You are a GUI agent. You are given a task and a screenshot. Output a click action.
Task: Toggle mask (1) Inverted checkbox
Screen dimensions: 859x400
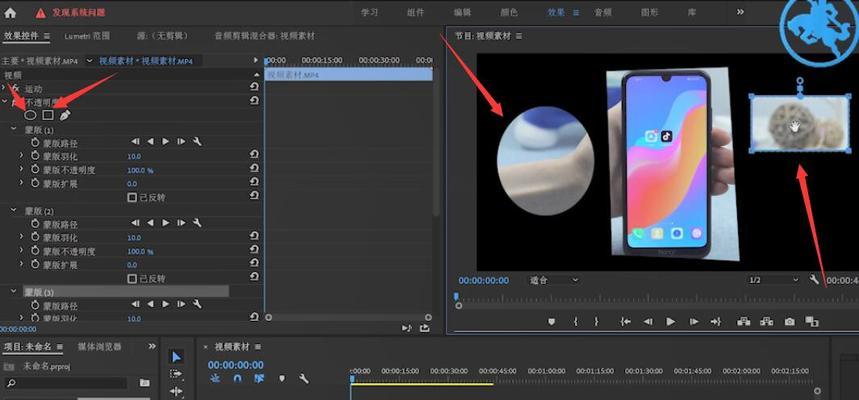pos(132,197)
